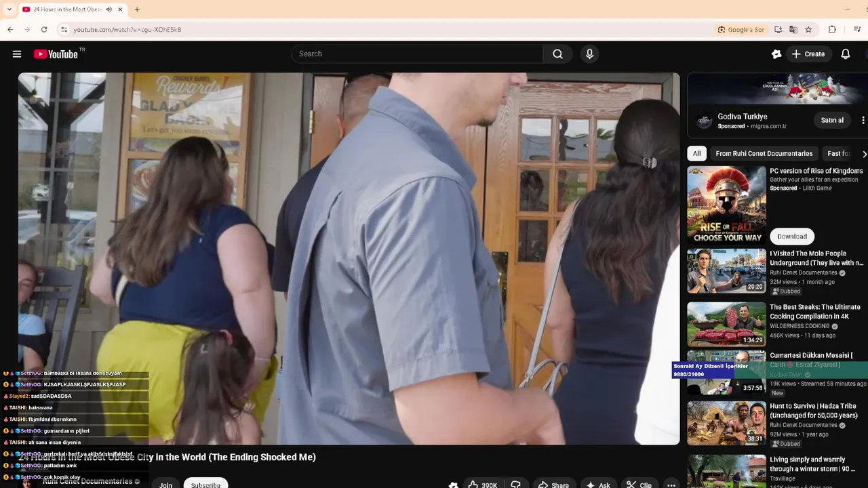The height and width of the screenshot is (488, 868).
Task: Mute the tab via its speaker icon
Action: point(109,9)
